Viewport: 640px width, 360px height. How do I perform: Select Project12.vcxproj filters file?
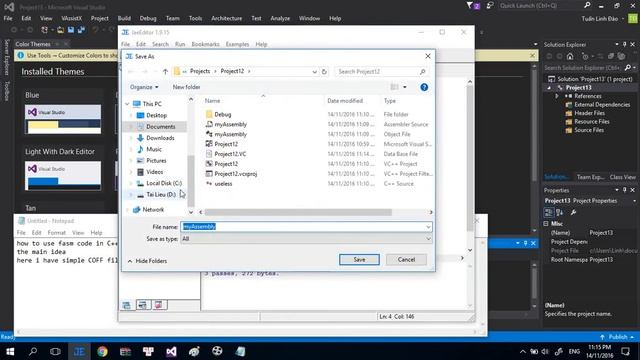(236, 174)
